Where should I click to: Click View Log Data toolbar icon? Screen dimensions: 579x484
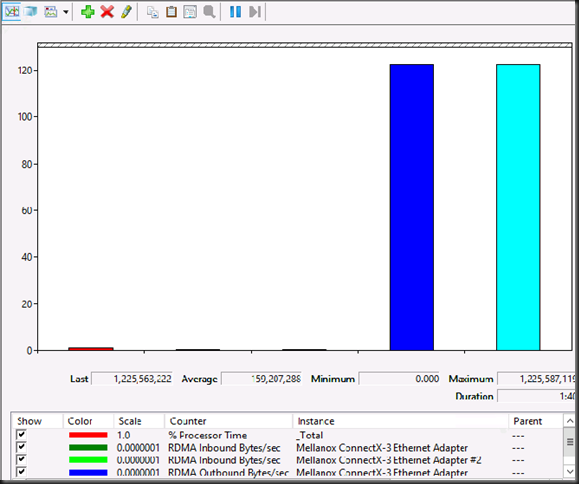click(31, 11)
